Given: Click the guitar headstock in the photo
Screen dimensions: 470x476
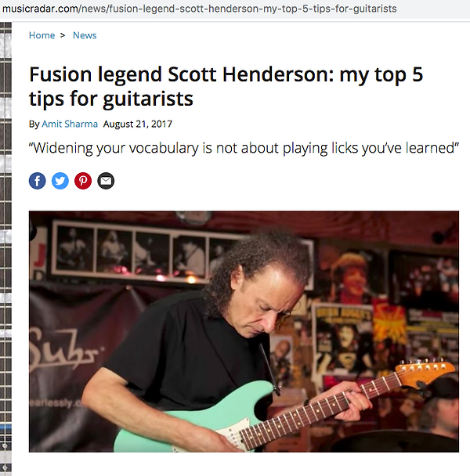Looking at the screenshot, I should pyautogui.click(x=425, y=371).
